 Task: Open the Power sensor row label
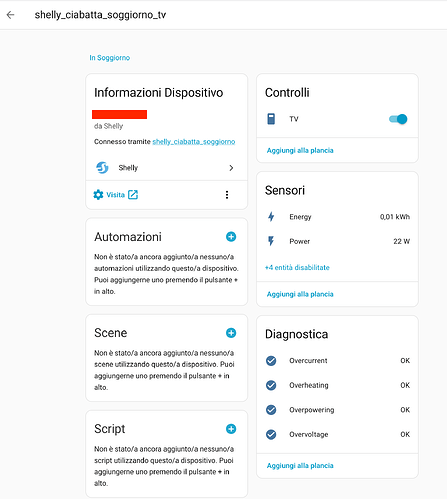tap(300, 241)
